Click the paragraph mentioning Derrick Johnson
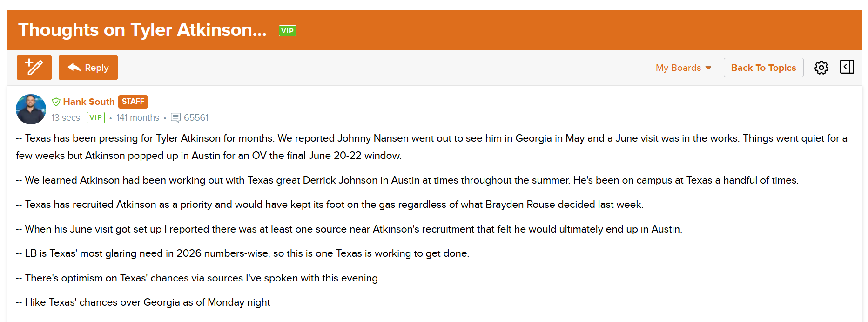 (x=407, y=180)
